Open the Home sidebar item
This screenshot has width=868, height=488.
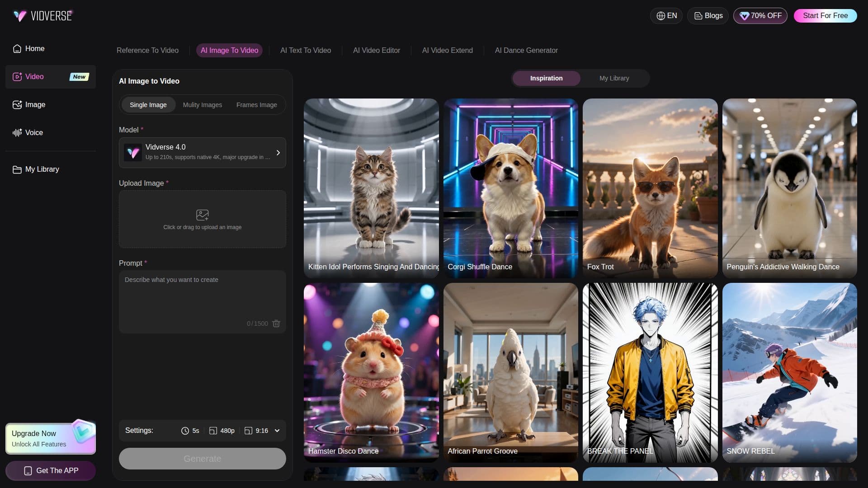point(51,48)
